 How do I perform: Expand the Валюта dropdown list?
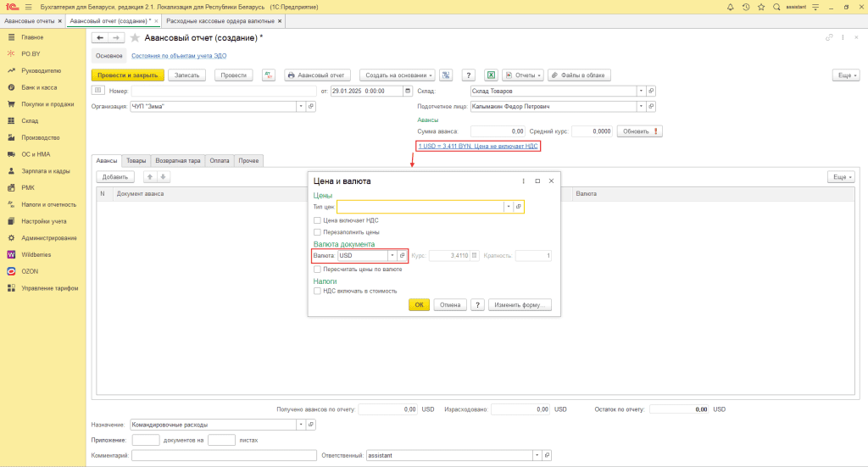tap(392, 255)
